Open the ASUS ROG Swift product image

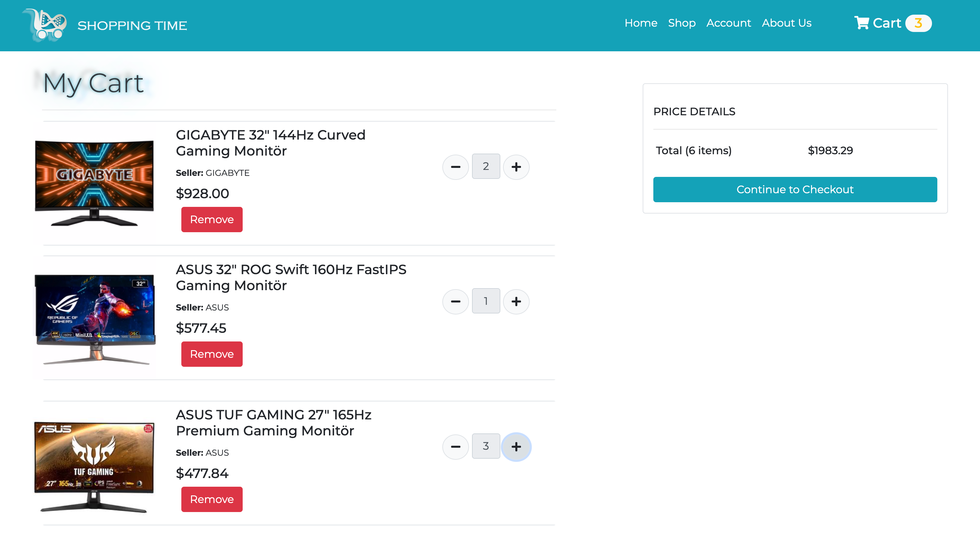point(95,319)
